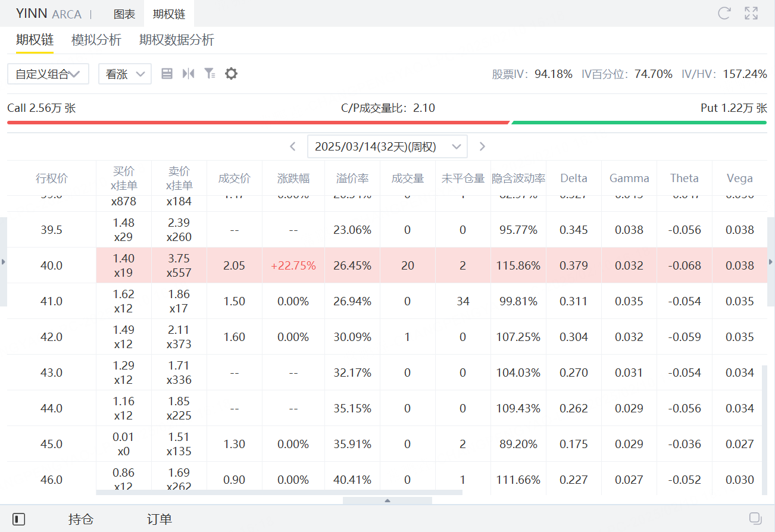The image size is (775, 532).
Task: Select the 期权链 sub-tab beside 模拟分析
Action: coord(35,40)
